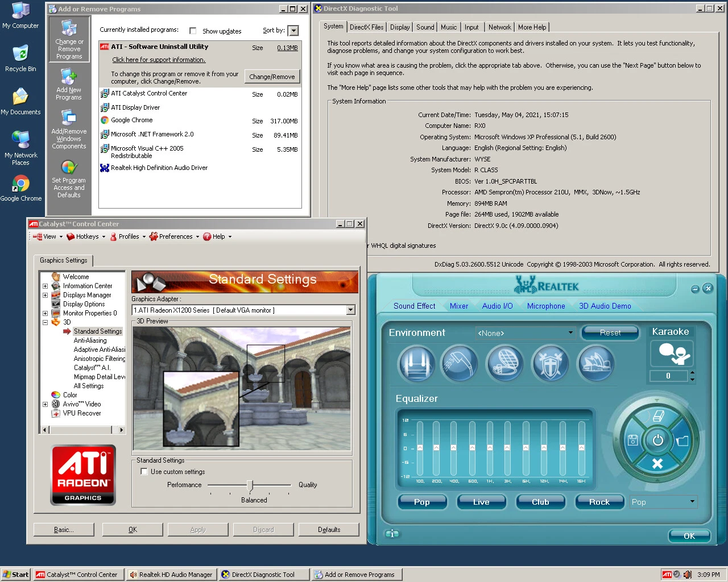Click the Performance-Quality slider handle
The height and width of the screenshot is (582, 728).
click(250, 485)
